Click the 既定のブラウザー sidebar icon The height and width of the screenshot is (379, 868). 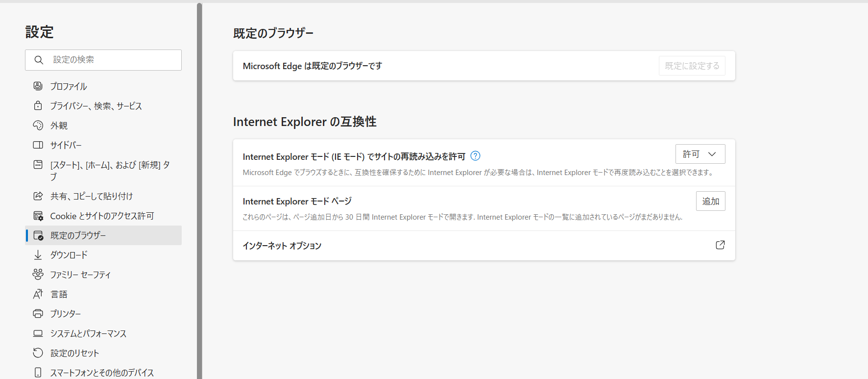click(38, 235)
